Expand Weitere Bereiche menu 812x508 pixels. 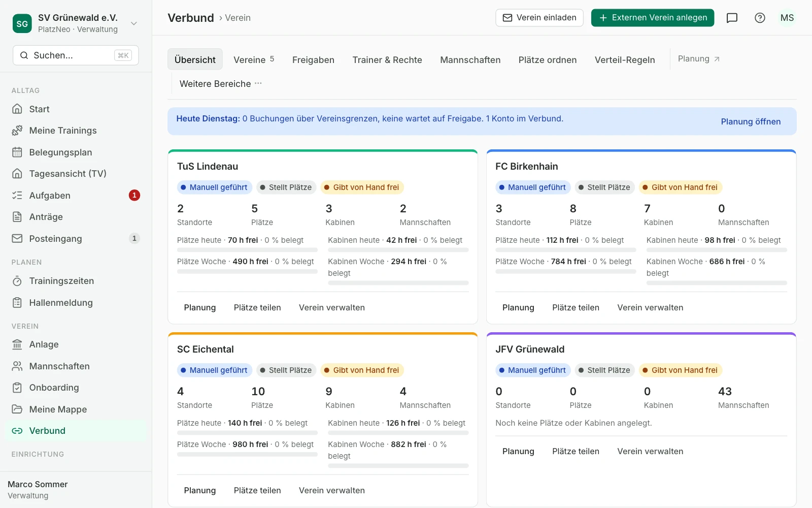(221, 84)
